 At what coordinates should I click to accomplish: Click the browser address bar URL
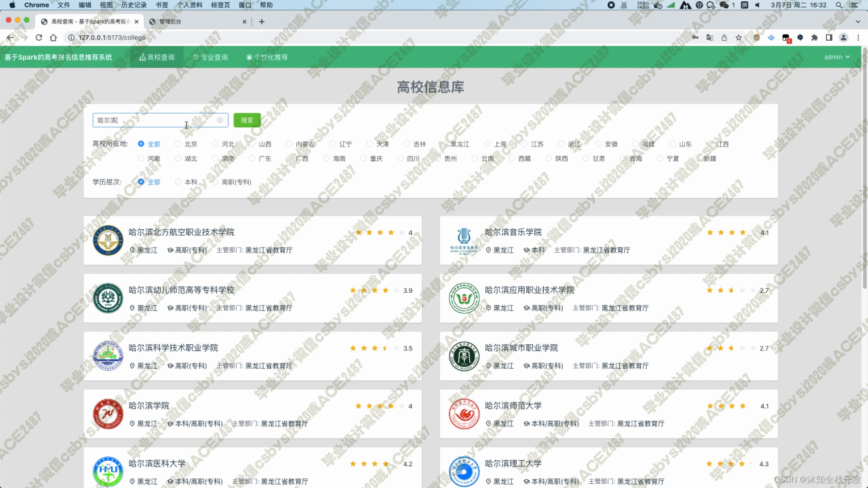(112, 37)
